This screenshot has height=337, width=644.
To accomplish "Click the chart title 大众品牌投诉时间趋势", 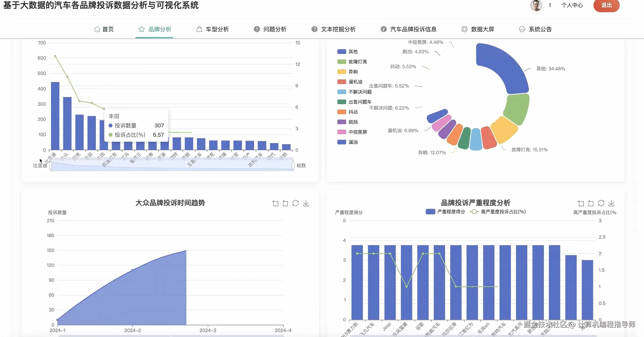I will (x=170, y=203).
